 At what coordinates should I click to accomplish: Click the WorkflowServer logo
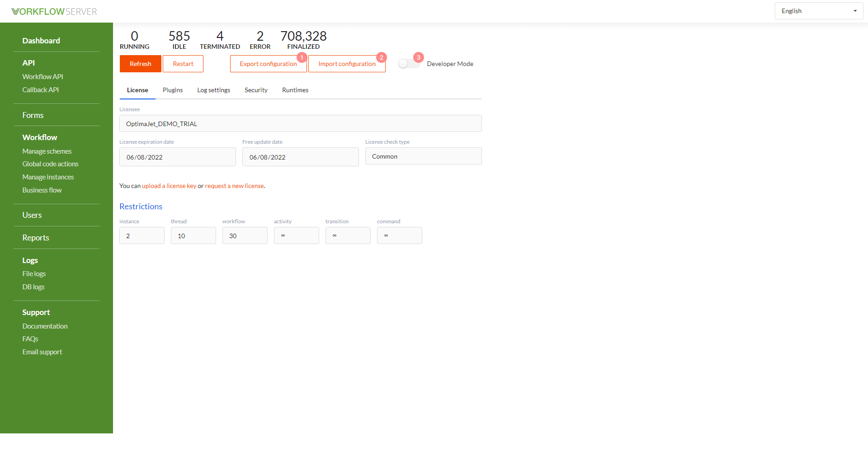(54, 11)
